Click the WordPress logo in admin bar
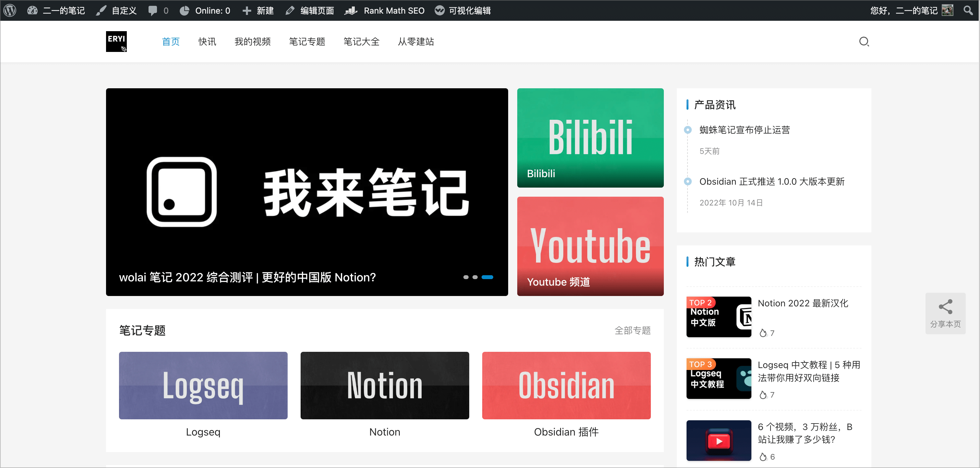 click(10, 10)
